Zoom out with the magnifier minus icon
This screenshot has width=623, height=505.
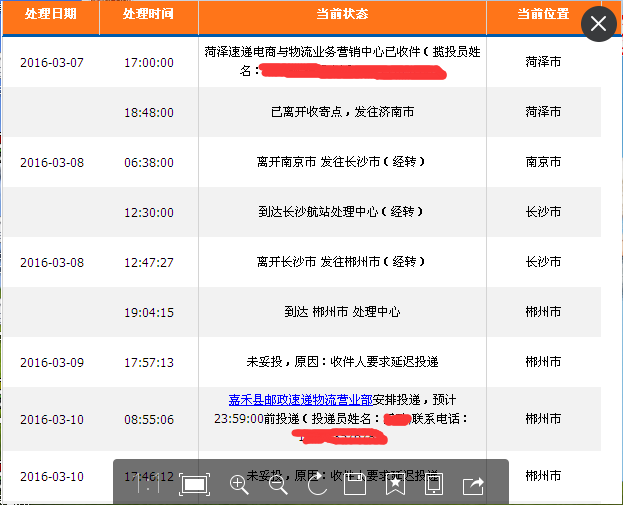(279, 485)
